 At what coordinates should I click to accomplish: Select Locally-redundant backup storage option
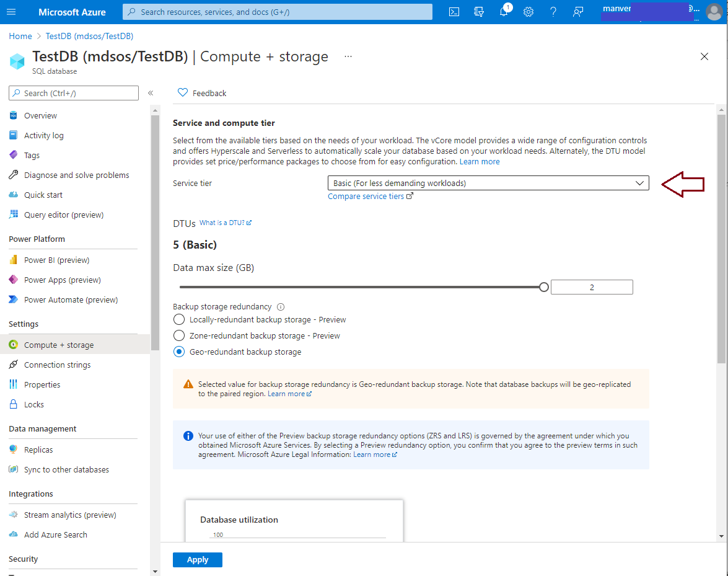coord(179,320)
